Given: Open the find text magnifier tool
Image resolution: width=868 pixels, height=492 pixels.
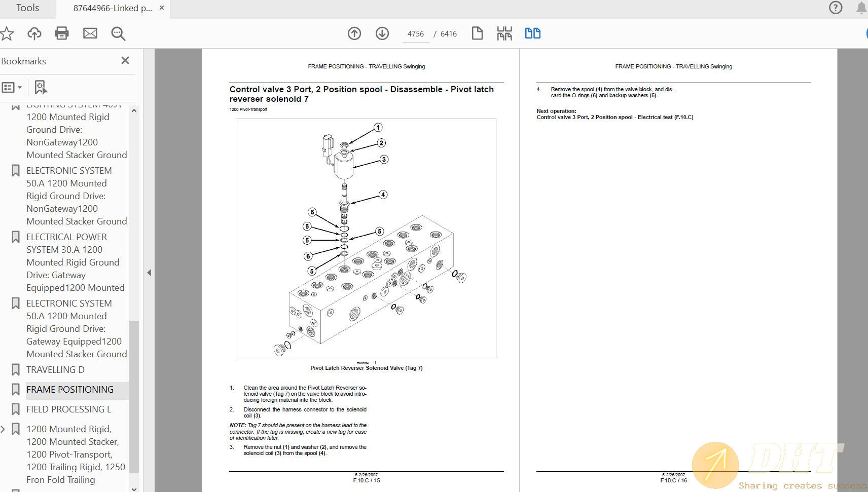Looking at the screenshot, I should 118,33.
